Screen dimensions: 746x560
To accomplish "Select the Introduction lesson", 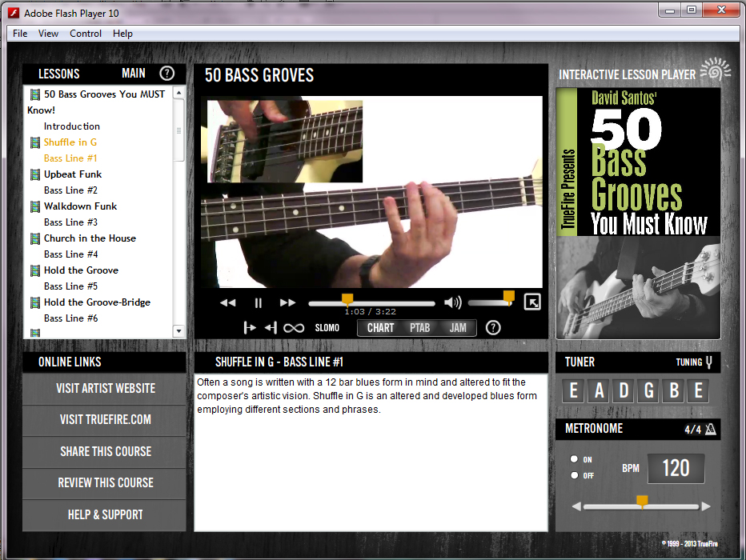I will pos(72,126).
